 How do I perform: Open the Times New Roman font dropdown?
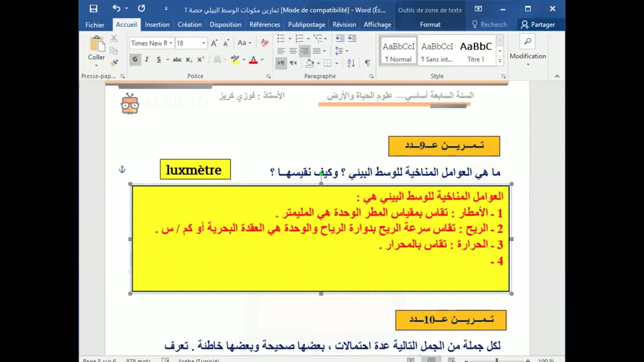(x=171, y=43)
